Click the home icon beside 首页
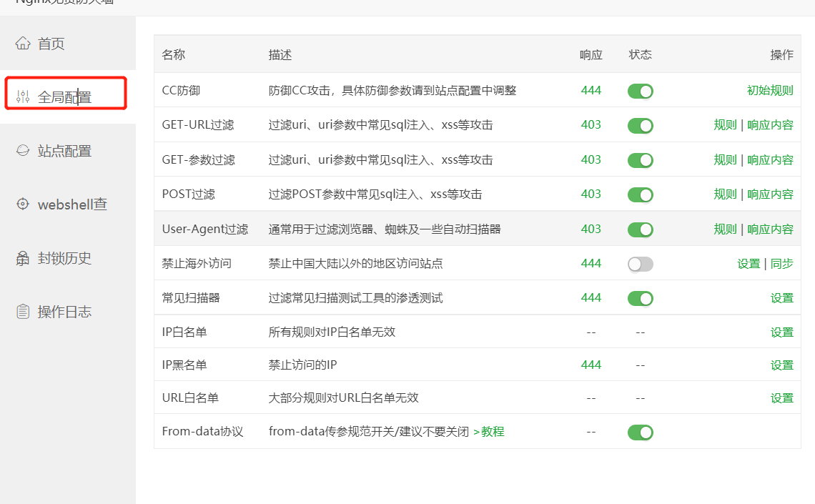Viewport: 815px width, 504px height. click(23, 43)
